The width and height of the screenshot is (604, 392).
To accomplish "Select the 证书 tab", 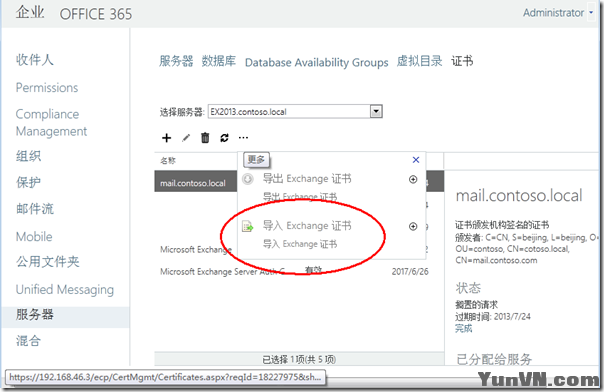I will pos(462,61).
